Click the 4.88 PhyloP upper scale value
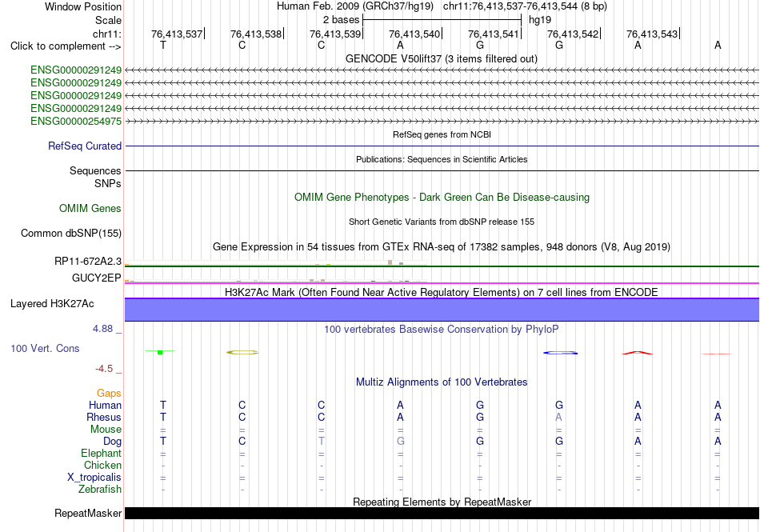Viewport: 760px width, 532px height. (x=102, y=329)
